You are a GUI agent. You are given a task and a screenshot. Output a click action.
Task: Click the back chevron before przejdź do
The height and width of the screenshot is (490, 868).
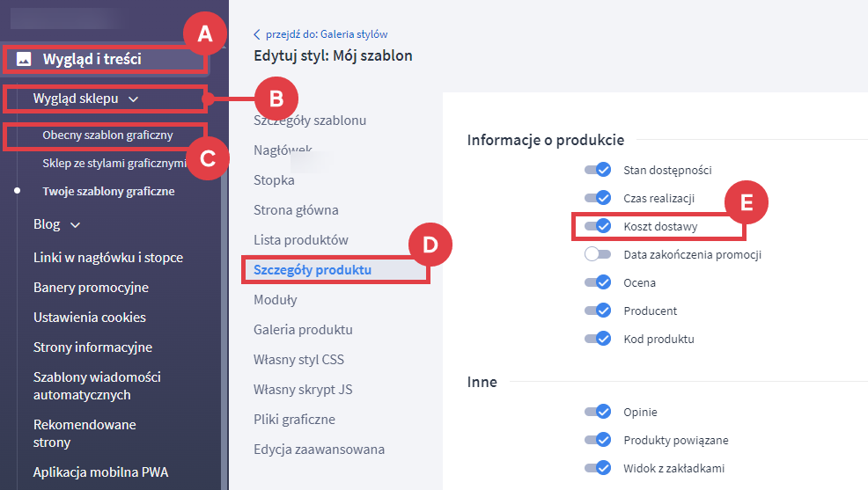pos(257,34)
